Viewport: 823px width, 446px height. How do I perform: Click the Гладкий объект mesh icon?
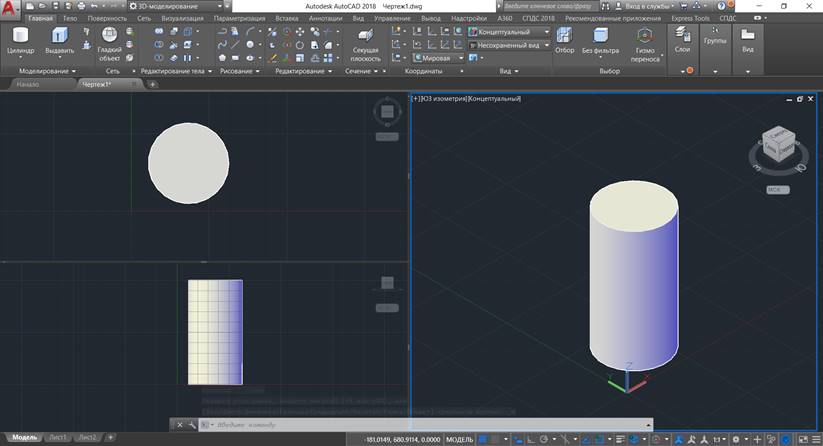click(x=109, y=36)
